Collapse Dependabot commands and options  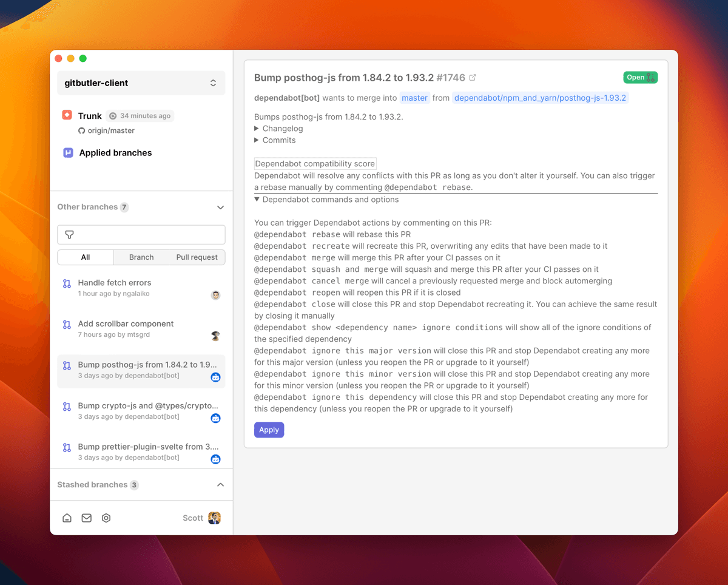pos(257,200)
